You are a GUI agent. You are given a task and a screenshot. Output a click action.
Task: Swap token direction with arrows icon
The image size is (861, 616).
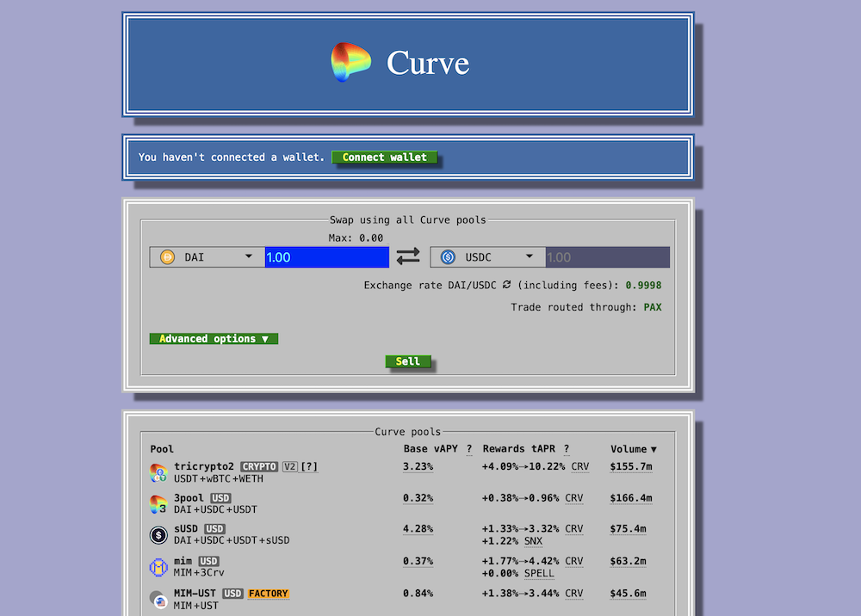pos(408,256)
